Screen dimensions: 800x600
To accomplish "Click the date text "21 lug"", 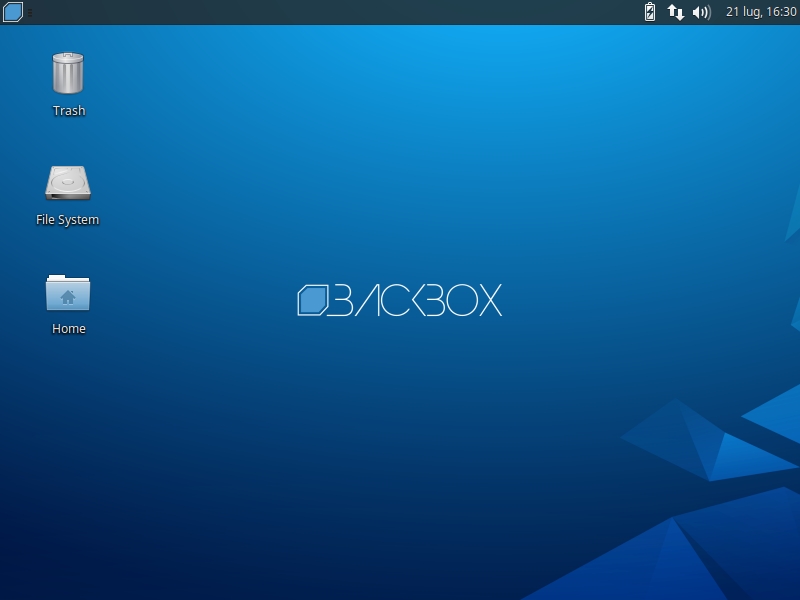I will tap(743, 12).
